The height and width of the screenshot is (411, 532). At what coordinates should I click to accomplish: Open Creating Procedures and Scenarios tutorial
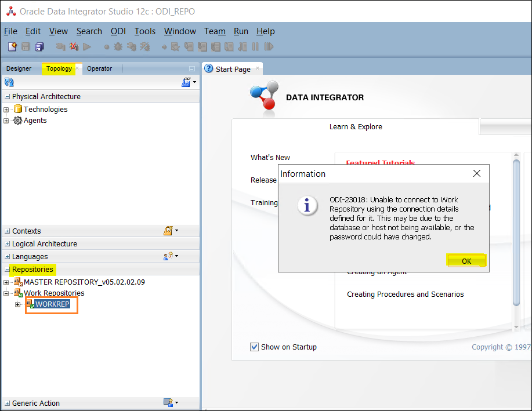click(405, 294)
